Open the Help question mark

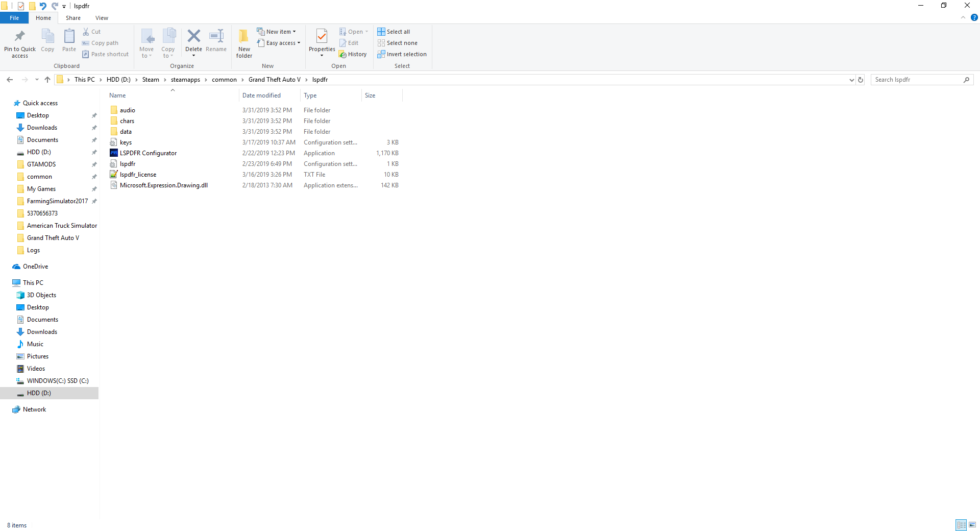[x=974, y=17]
